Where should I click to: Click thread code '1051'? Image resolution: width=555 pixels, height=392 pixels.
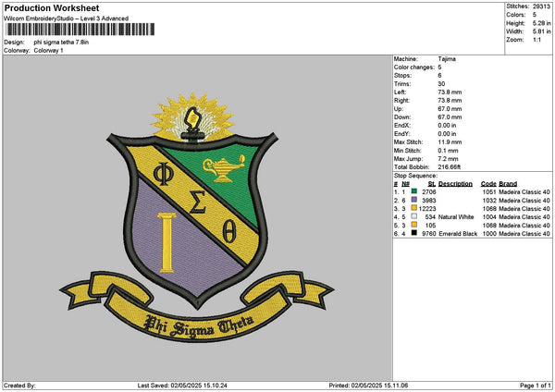tap(489, 191)
